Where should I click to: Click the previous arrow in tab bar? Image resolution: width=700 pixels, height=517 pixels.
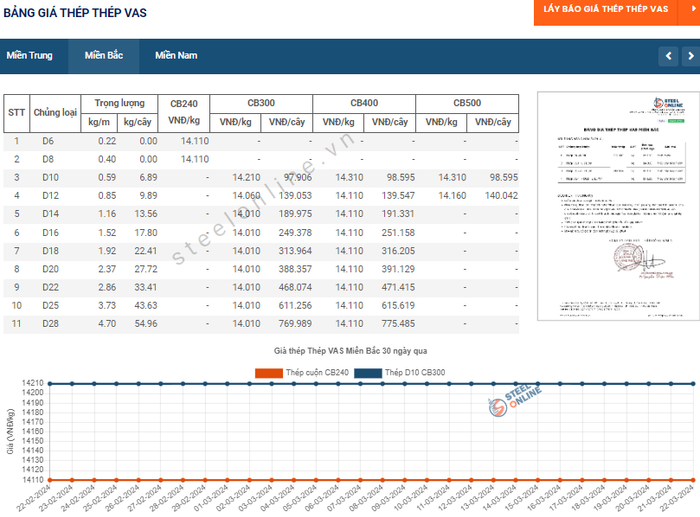click(668, 56)
